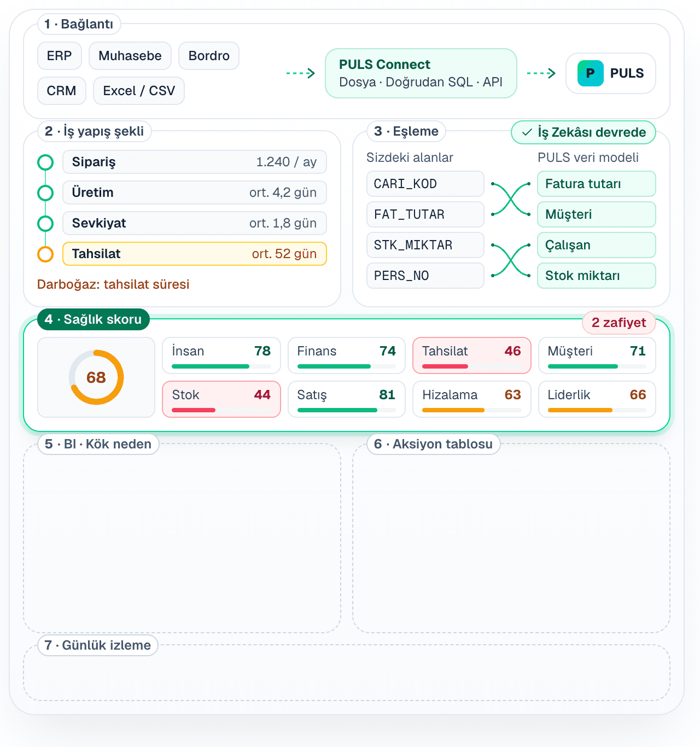Click the health score 68 donut gauge
The height and width of the screenshot is (747, 700).
tap(96, 377)
